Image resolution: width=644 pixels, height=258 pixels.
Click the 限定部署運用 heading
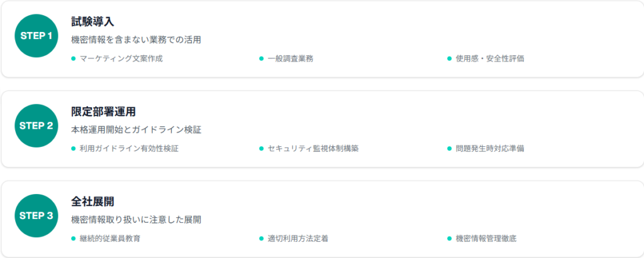tap(104, 112)
